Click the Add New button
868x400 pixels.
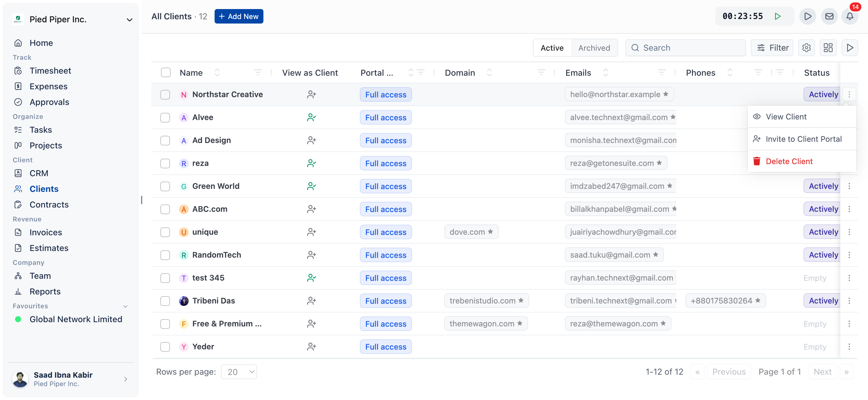(x=239, y=16)
